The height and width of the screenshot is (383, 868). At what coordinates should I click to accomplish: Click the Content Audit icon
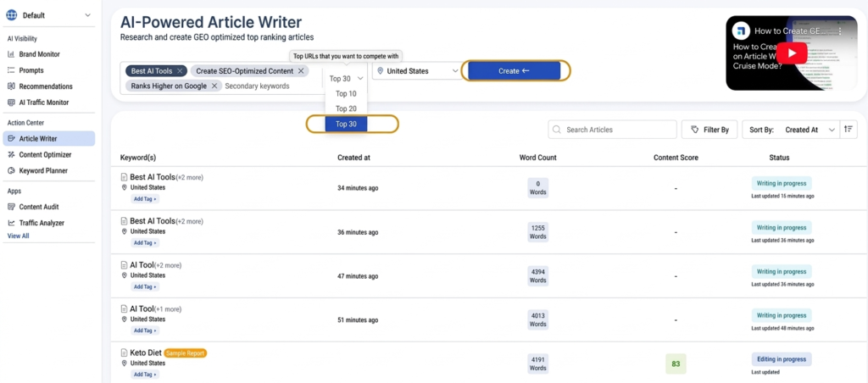pyautogui.click(x=11, y=207)
